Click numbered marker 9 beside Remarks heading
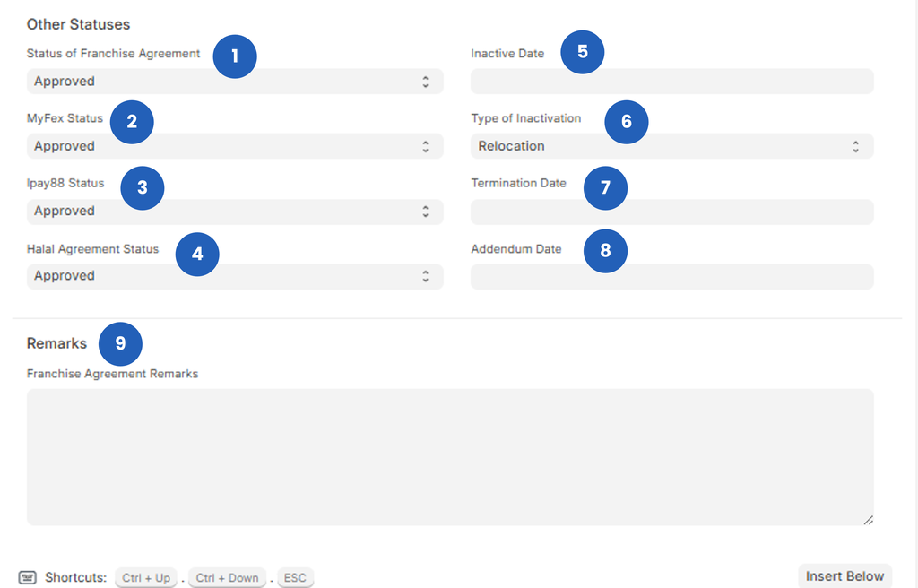The image size is (918, 588). (120, 344)
